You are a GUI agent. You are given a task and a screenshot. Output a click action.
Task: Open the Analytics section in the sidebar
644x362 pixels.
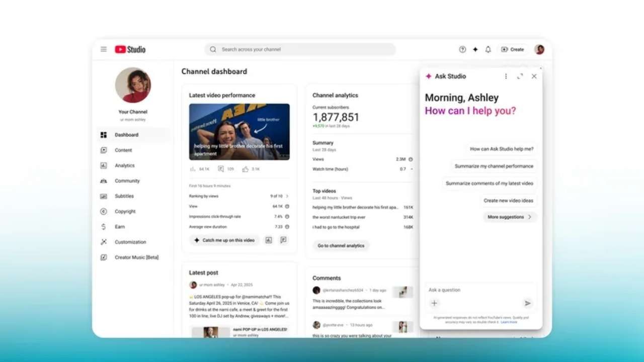(124, 165)
